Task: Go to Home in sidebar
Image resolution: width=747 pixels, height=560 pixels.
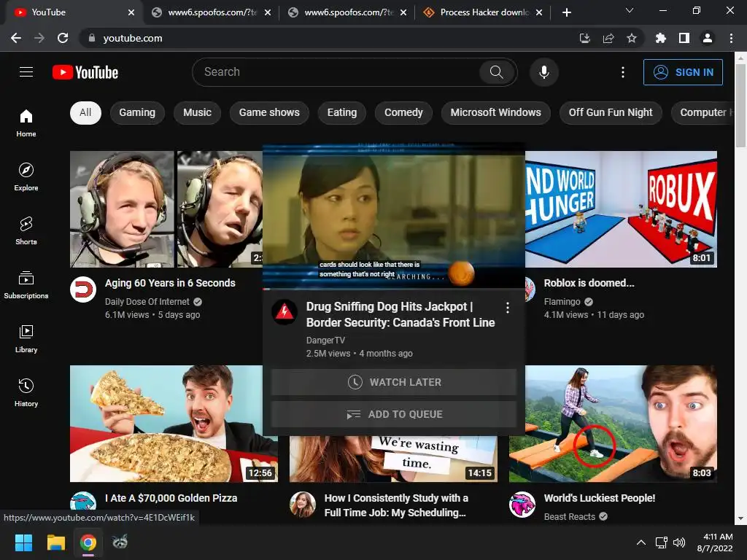Action: [x=26, y=122]
